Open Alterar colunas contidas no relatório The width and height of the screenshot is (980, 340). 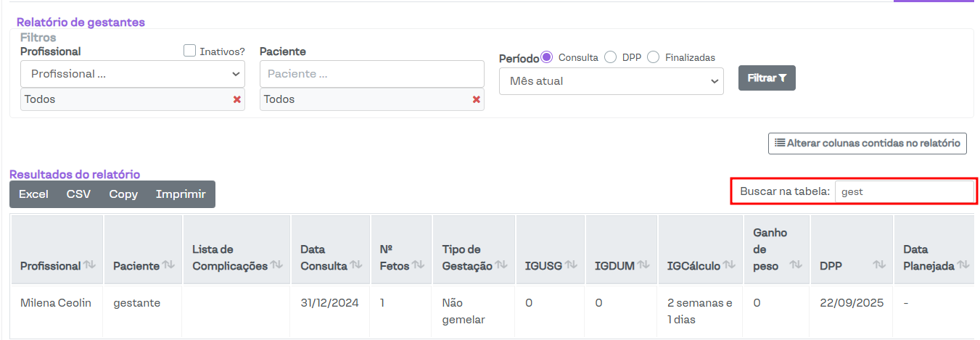867,144
